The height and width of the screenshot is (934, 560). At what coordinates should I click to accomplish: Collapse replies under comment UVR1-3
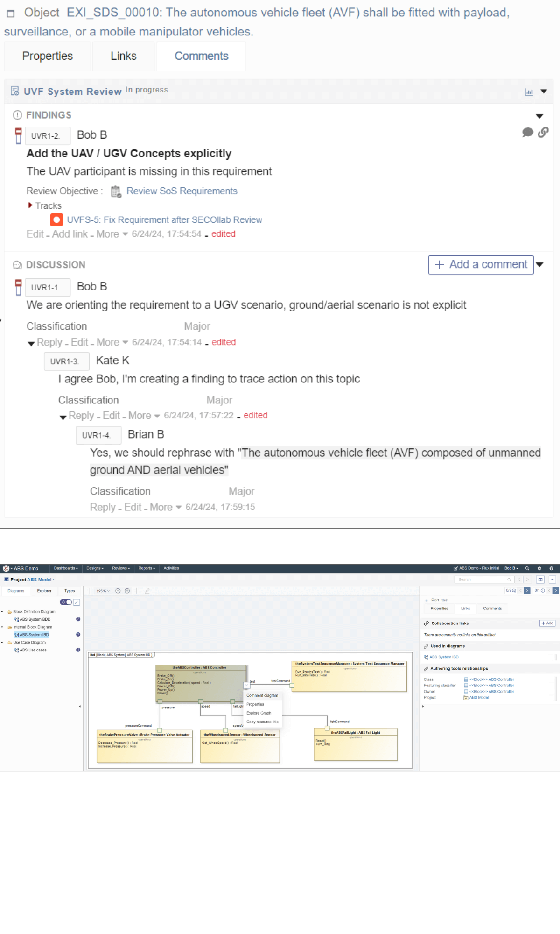pos(63,417)
